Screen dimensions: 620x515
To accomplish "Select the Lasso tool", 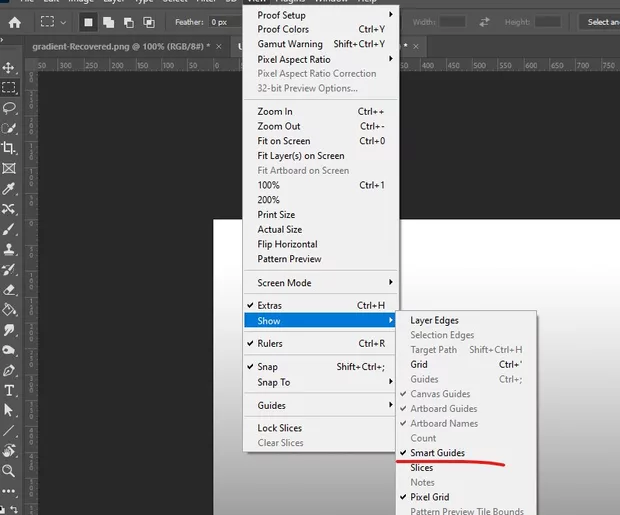I will pyautogui.click(x=9, y=108).
